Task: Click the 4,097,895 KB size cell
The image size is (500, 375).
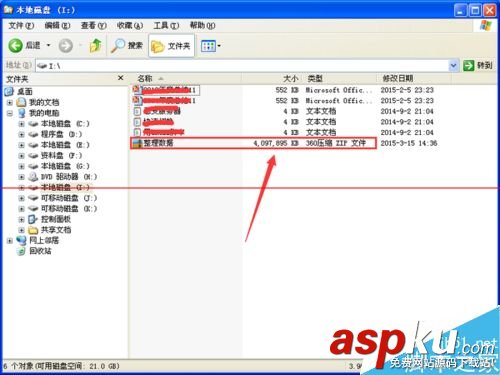Action: (276, 143)
